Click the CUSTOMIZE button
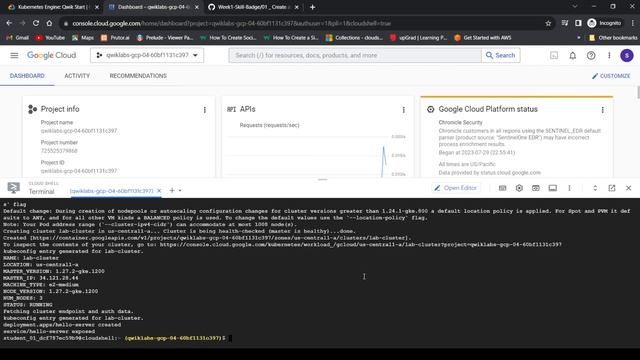Image resolution: width=640 pixels, height=360 pixels. click(611, 76)
